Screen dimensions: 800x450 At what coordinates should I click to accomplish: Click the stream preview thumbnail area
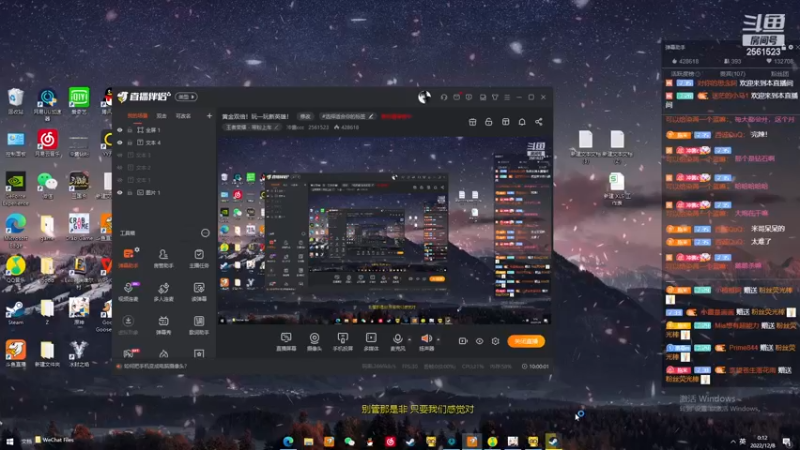click(x=384, y=231)
